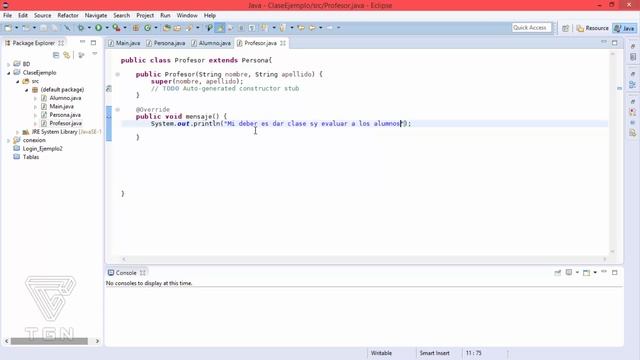Click the green Run button in toolbar
Viewport: 640px width, 360px height.
click(98, 28)
